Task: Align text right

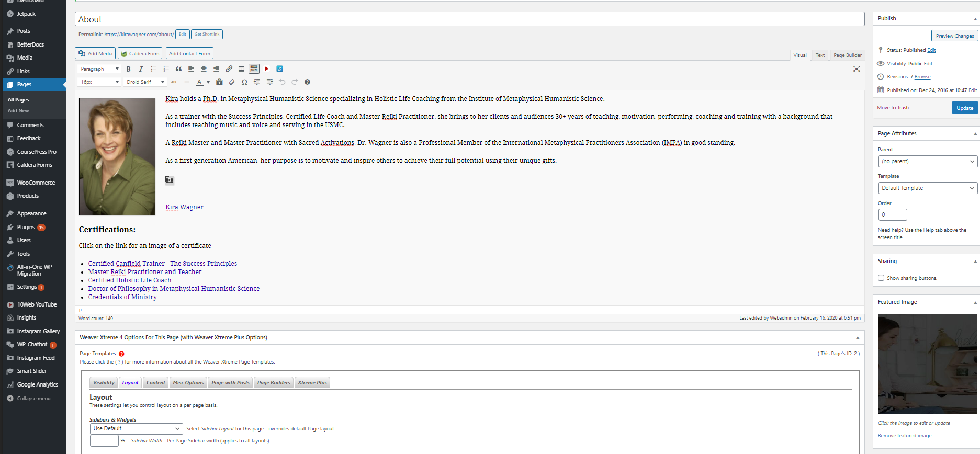Action: pos(216,69)
